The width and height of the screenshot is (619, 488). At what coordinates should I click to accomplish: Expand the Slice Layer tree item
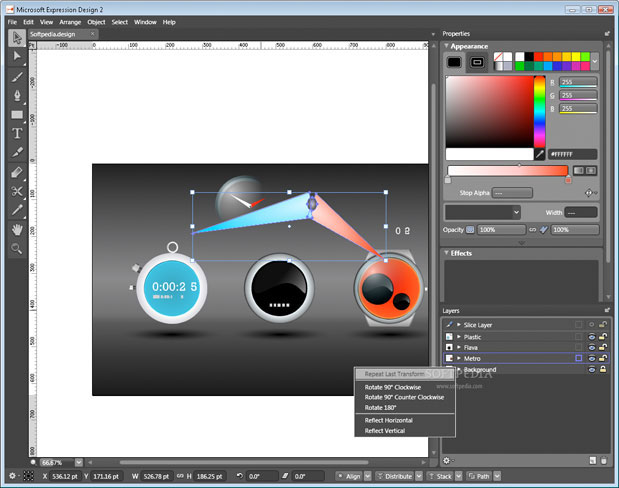tap(459, 325)
